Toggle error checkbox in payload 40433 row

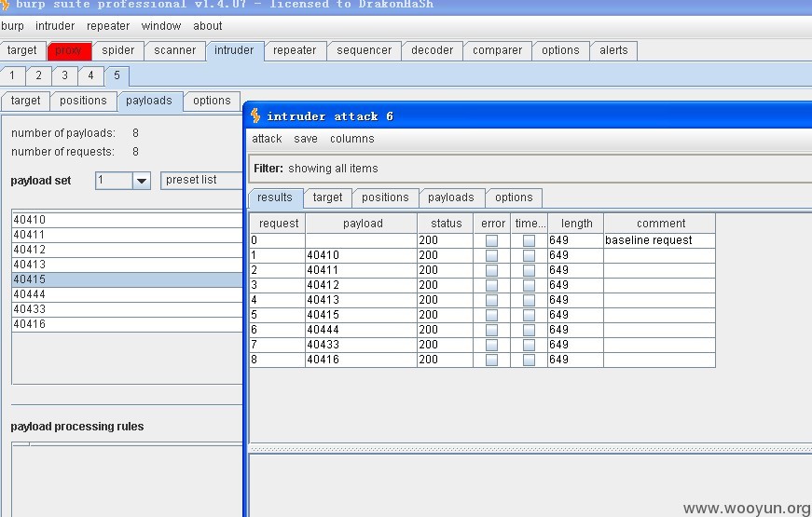coord(491,346)
